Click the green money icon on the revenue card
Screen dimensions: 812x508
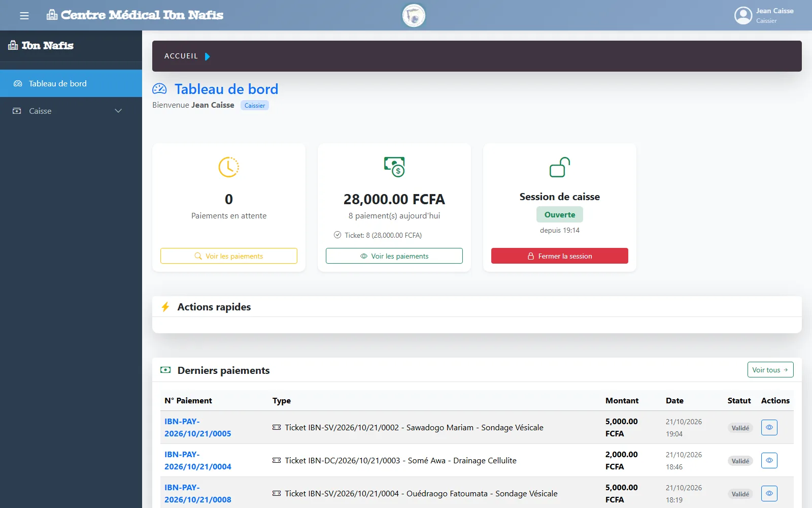(394, 167)
